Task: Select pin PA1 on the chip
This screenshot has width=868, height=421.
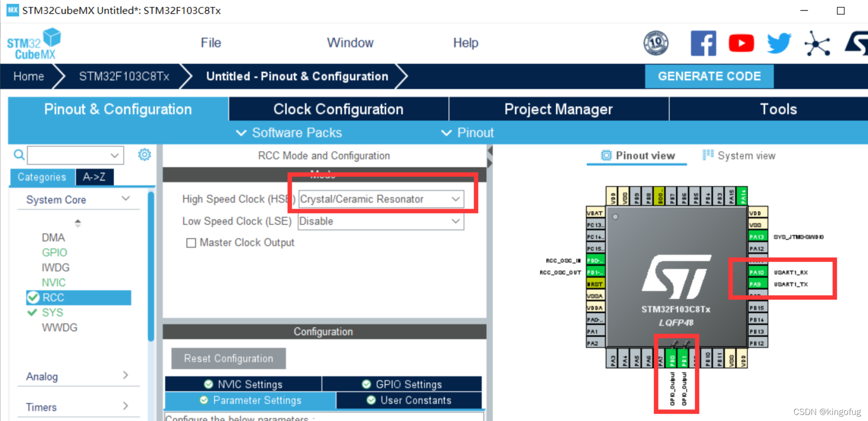Action: click(596, 331)
